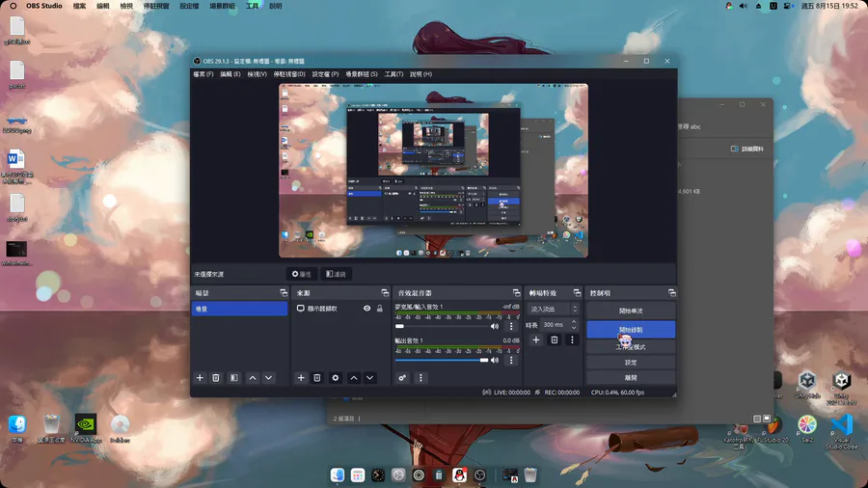Open the transition type dropdown
The width and height of the screenshot is (868, 488).
(554, 309)
